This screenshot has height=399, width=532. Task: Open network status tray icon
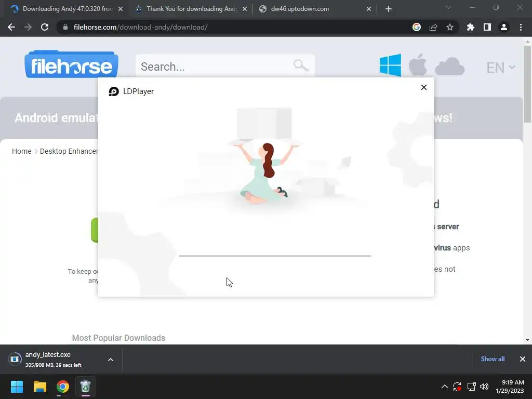[471, 387]
